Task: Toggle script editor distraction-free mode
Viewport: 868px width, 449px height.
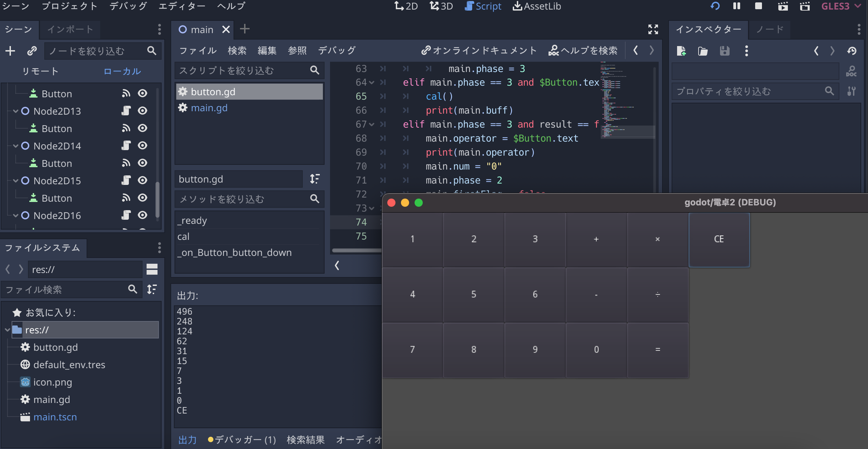Action: click(x=653, y=29)
